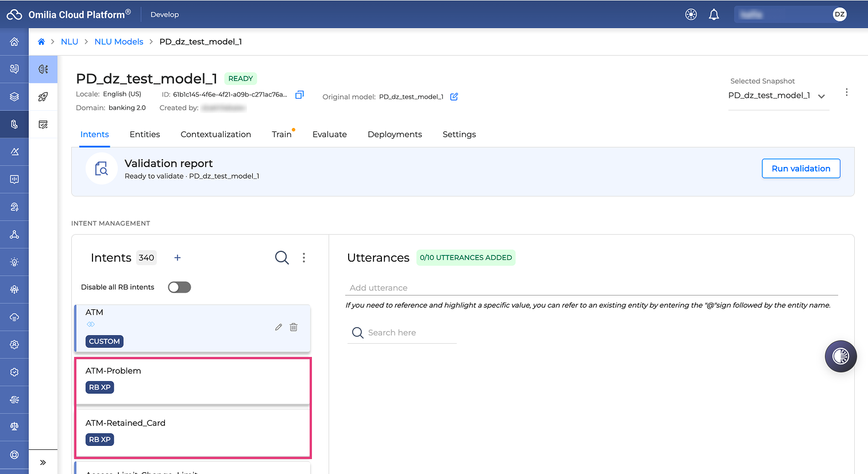Screen dimensions: 868x474
Task: Click the lightbulb icon in the sidebar
Action: point(14,262)
